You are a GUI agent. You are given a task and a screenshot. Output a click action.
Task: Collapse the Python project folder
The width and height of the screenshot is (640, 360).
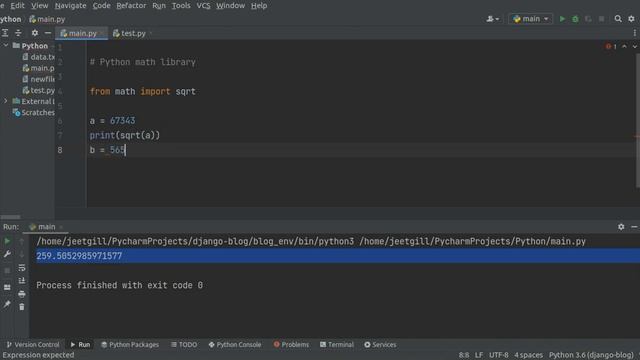pos(6,45)
